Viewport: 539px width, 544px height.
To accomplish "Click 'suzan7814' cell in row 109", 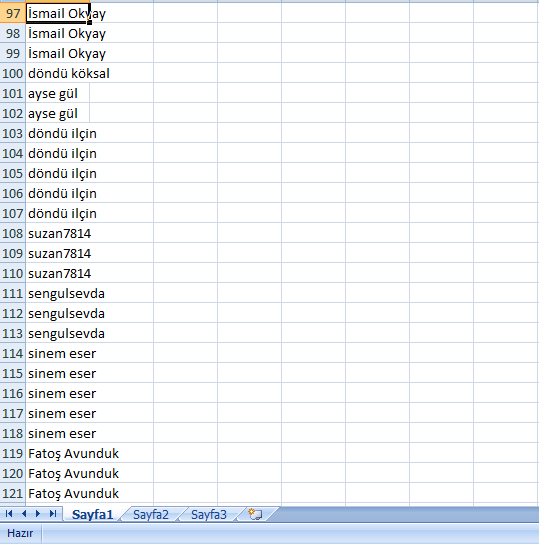I will click(58, 253).
